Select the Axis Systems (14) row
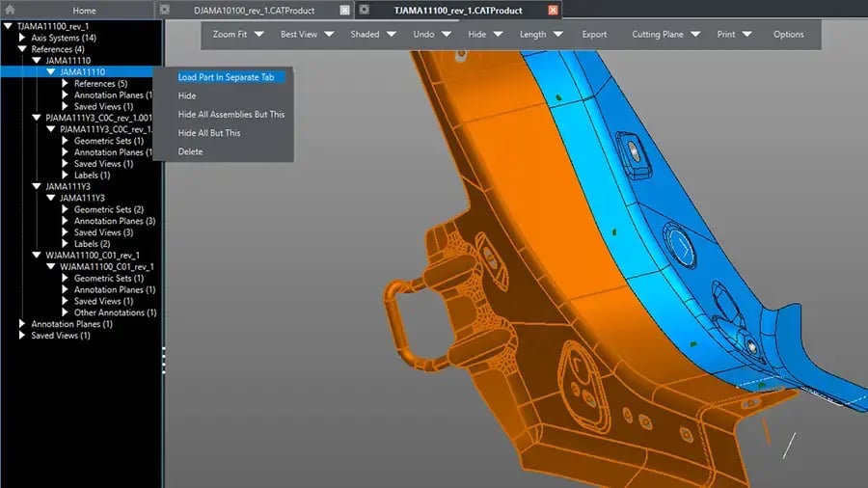Image resolution: width=868 pixels, height=488 pixels. click(64, 38)
